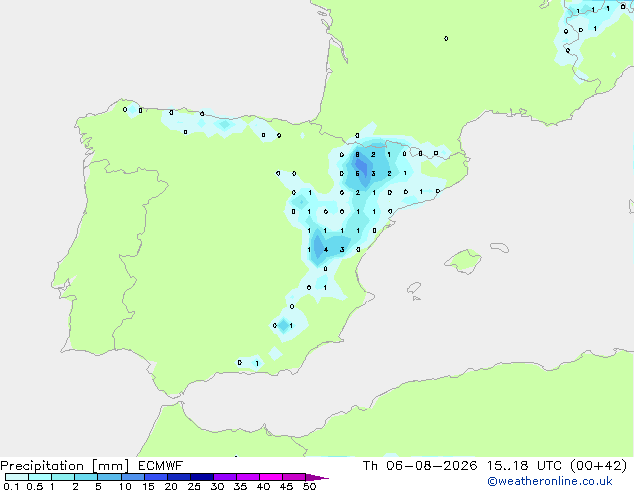Click the 0.5–1 mm legend color swatch

coord(40,477)
